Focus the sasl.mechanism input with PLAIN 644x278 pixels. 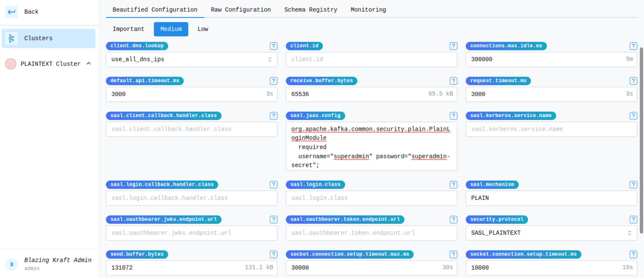point(551,198)
